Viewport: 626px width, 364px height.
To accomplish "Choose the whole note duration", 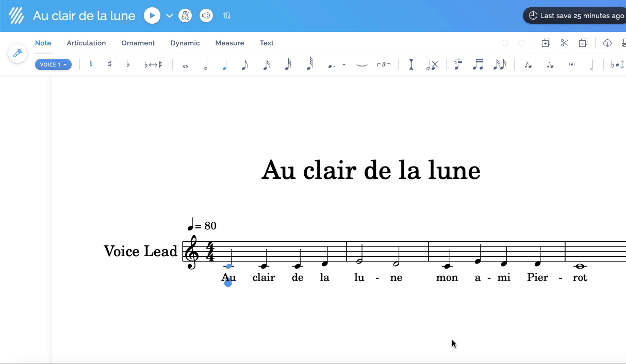I will [185, 65].
